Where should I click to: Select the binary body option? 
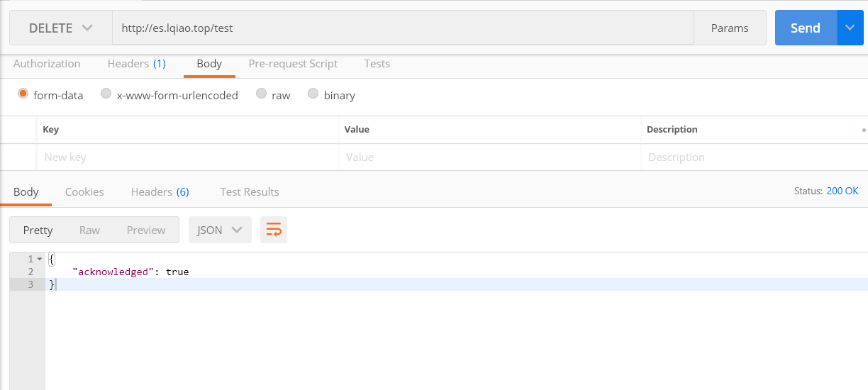(x=313, y=94)
